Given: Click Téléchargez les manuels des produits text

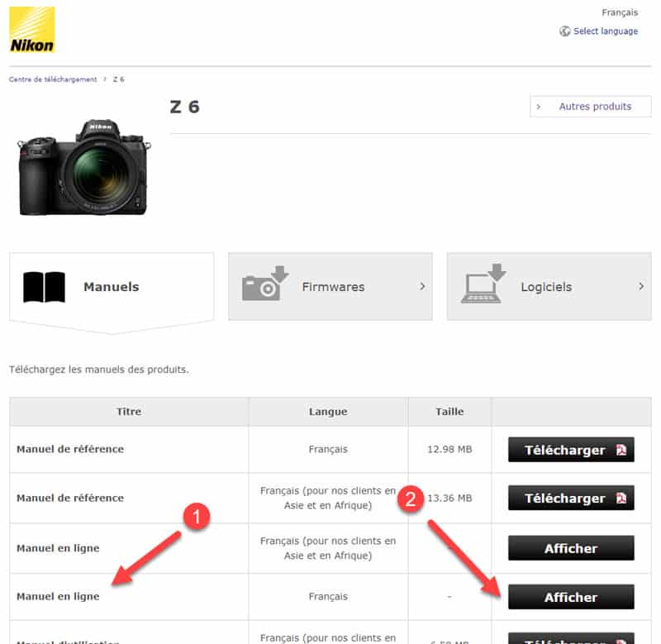Looking at the screenshot, I should 98,370.
